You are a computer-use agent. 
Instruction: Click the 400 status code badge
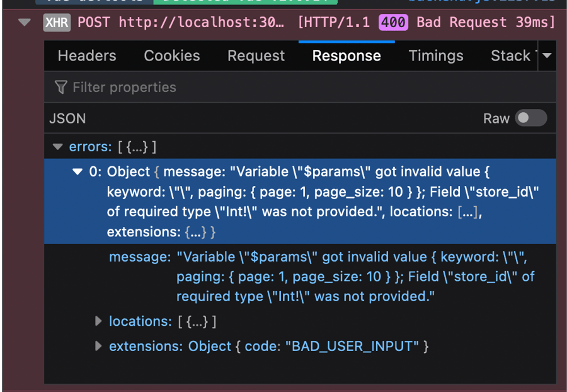pos(393,23)
